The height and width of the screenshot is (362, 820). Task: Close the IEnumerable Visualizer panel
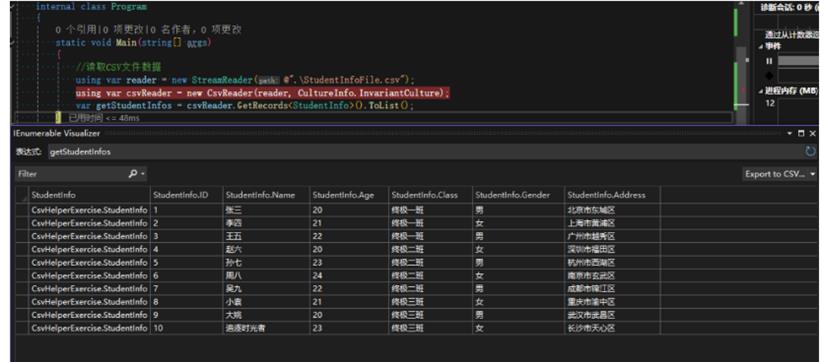click(812, 134)
